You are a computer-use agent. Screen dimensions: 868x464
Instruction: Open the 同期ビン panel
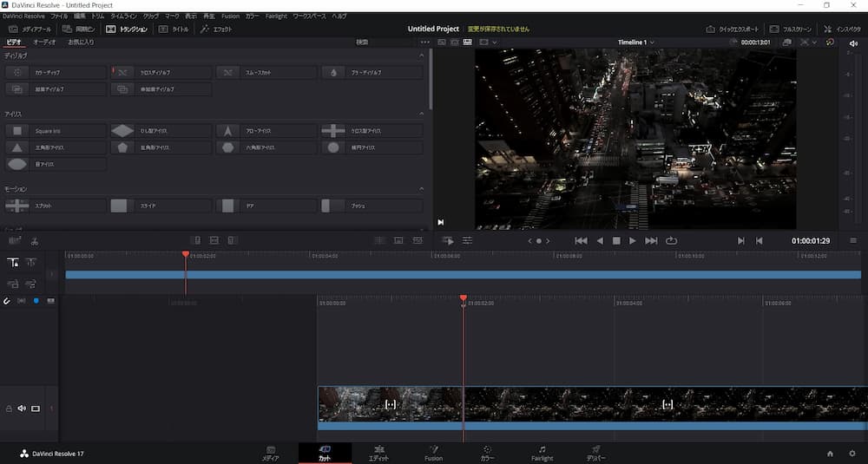coord(79,29)
